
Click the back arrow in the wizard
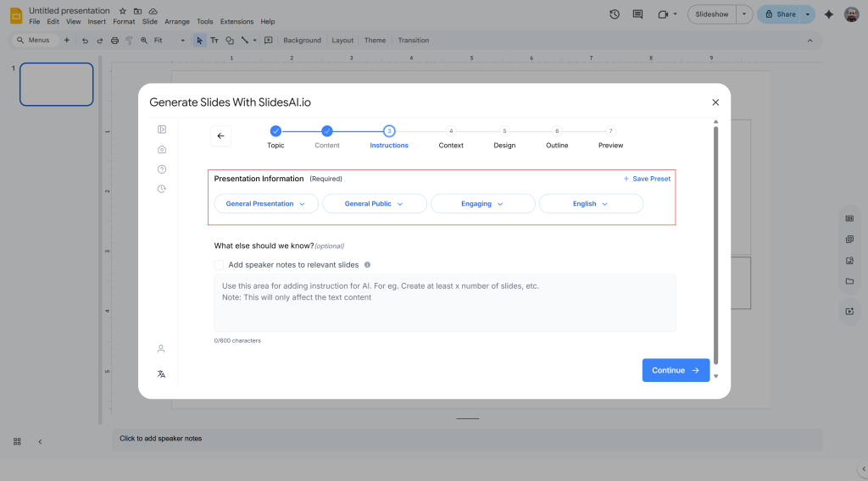[x=220, y=135]
